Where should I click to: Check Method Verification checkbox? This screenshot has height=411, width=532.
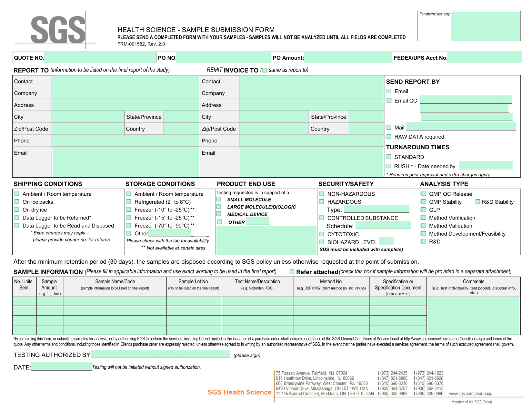click(423, 218)
